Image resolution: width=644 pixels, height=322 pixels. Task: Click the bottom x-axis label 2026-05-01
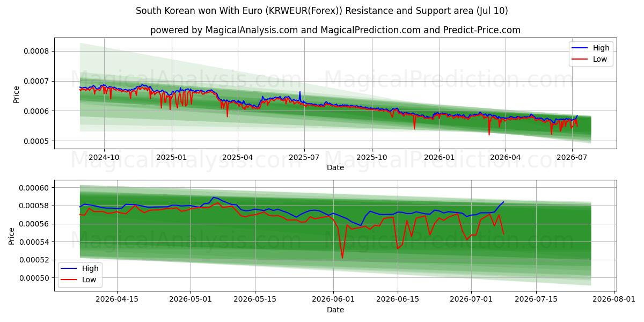click(x=191, y=299)
